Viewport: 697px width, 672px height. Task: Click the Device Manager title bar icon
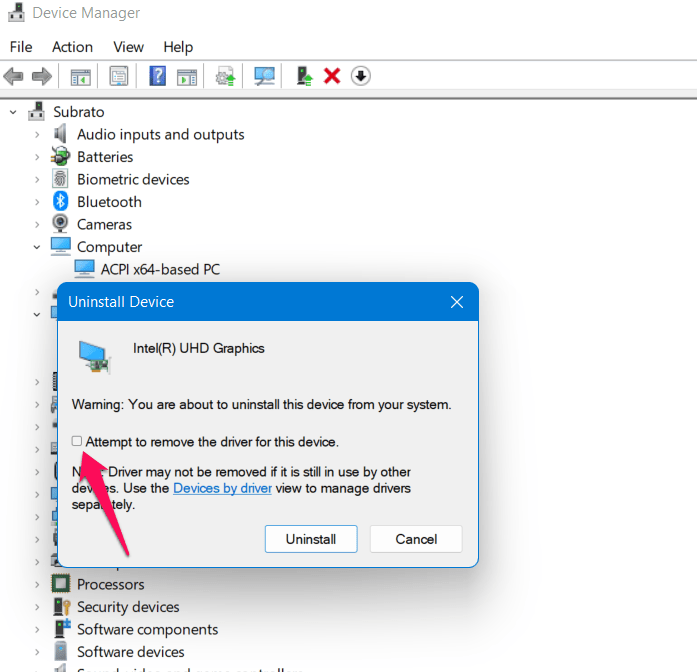[x=16, y=12]
